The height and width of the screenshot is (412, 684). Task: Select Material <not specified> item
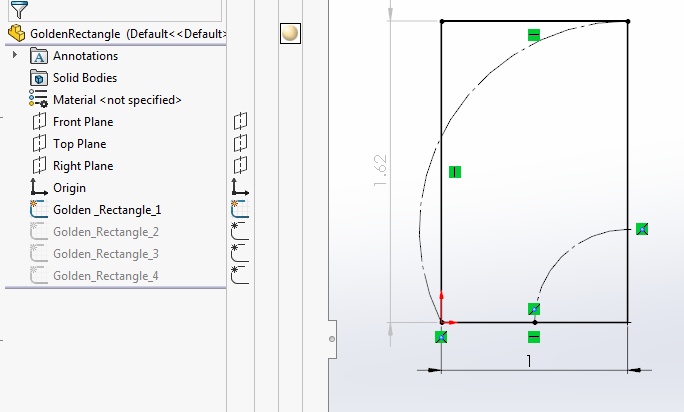coord(117,100)
